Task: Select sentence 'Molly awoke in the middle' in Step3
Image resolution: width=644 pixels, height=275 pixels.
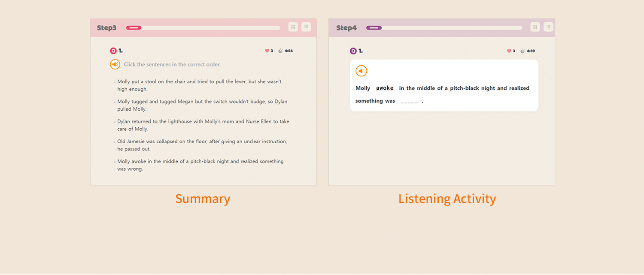Action: tap(200, 165)
